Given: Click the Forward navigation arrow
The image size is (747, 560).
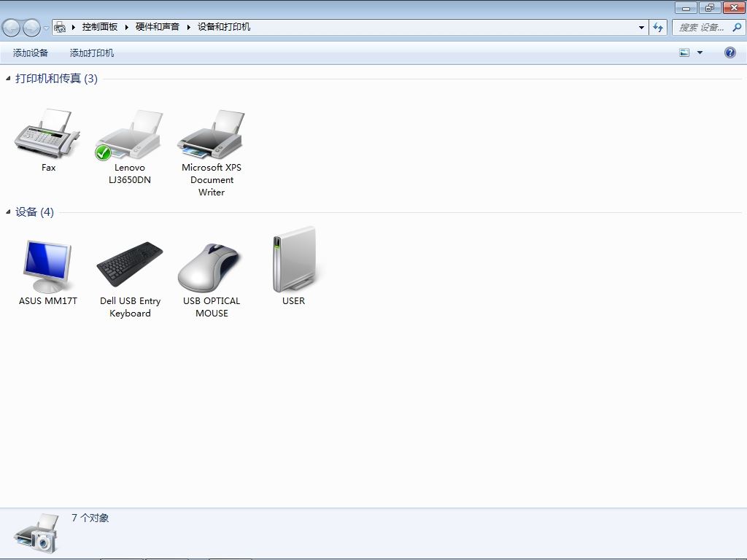Looking at the screenshot, I should [x=31, y=28].
